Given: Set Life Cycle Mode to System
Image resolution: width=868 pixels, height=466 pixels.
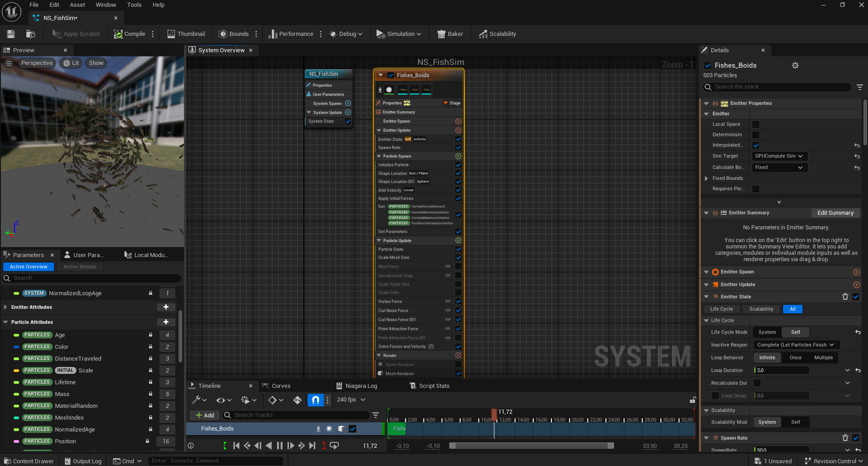Looking at the screenshot, I should click(x=767, y=332).
